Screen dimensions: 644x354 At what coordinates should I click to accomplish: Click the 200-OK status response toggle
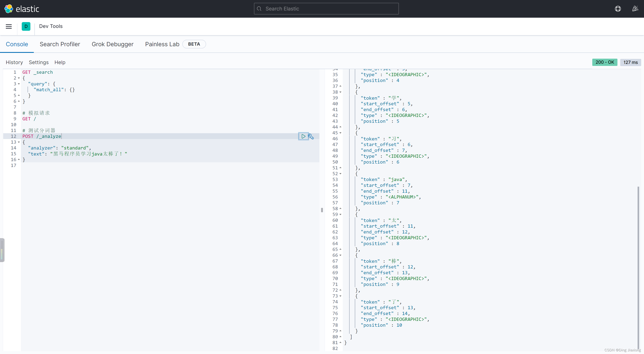pos(605,62)
